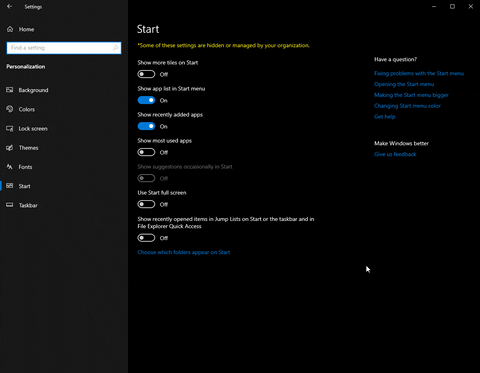Screen dimensions: 480x373
Task: Open Home via the house icon
Action: 10,29
